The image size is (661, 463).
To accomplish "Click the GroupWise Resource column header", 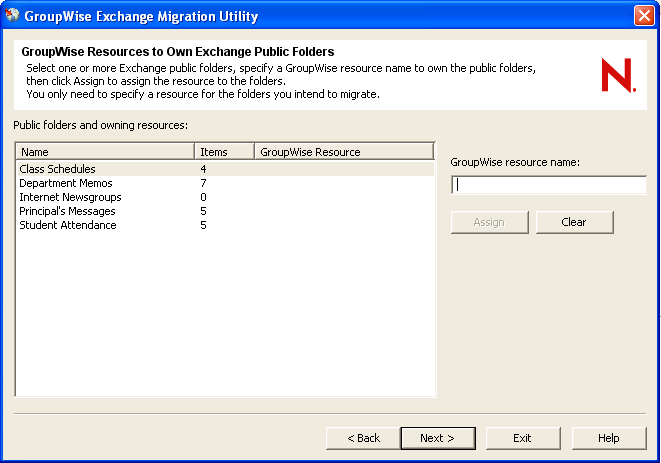I will (x=344, y=151).
